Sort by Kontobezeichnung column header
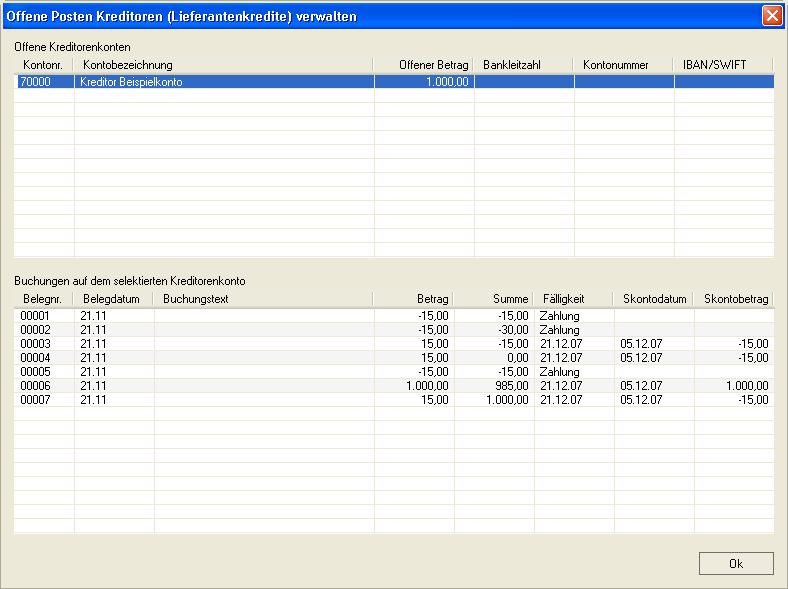Screen dimensions: 788x589 [223, 64]
